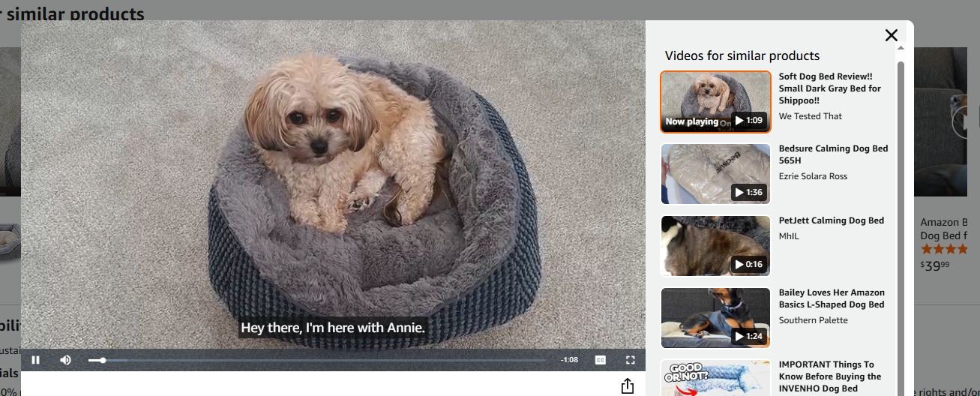Viewport: 980px width, 396px height.
Task: Click the Bailey Loves Her Amazon Basics title
Action: point(831,298)
